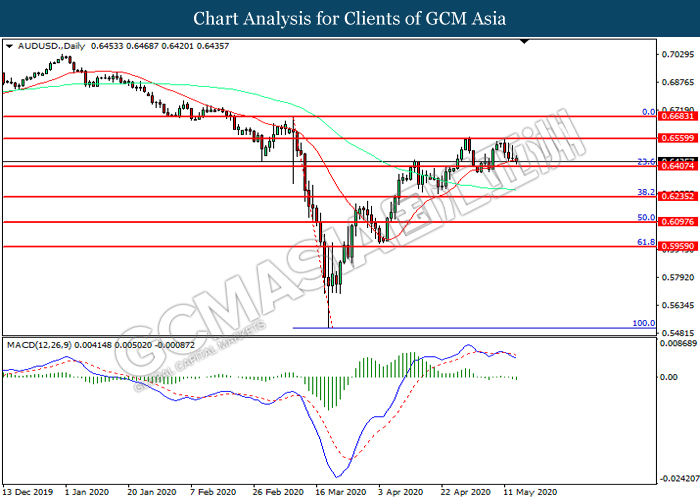This screenshot has height=500, width=700.
Task: Click the AUDUSD,Daily symbol label
Action: (x=39, y=46)
